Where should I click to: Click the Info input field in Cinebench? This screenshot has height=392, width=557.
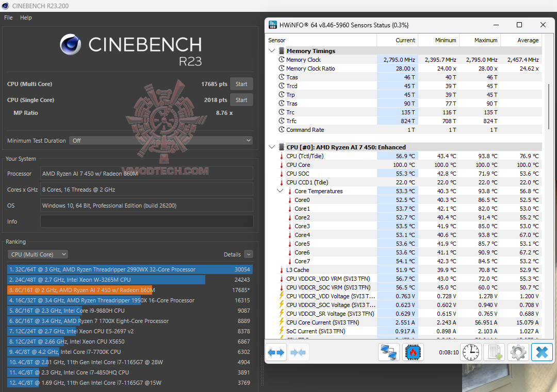pos(146,221)
